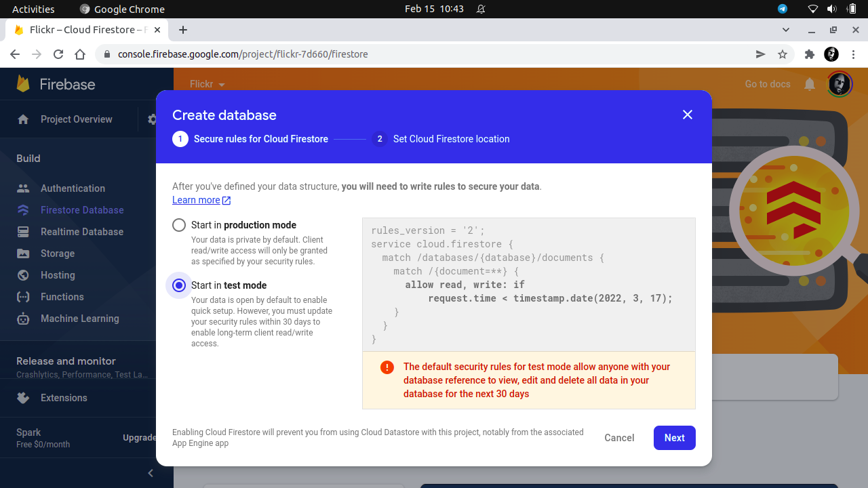868x488 pixels.
Task: Click the Chrome profile avatar in toolbar
Action: [831, 54]
